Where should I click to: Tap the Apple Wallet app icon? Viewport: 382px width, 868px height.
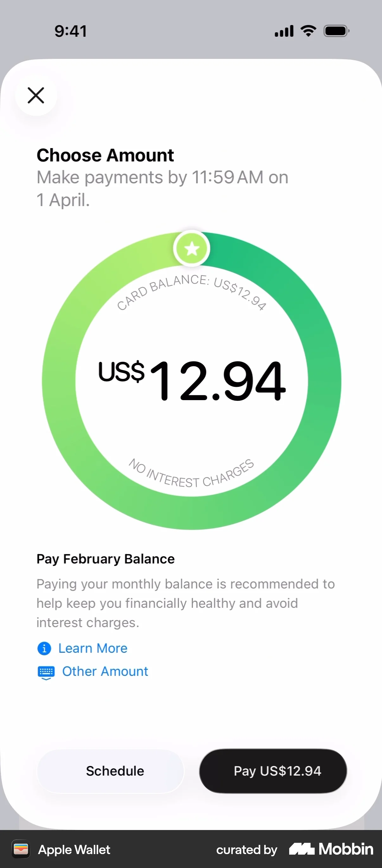[21, 849]
